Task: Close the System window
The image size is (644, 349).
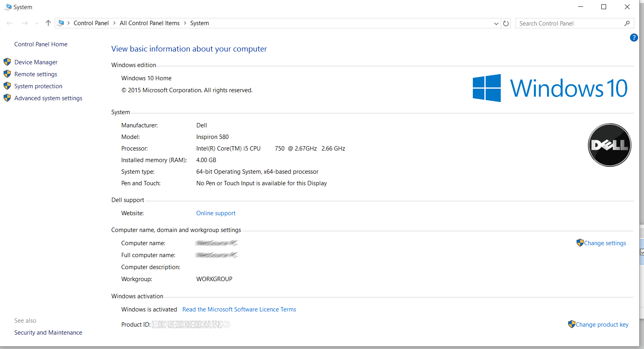Action: 627,7
